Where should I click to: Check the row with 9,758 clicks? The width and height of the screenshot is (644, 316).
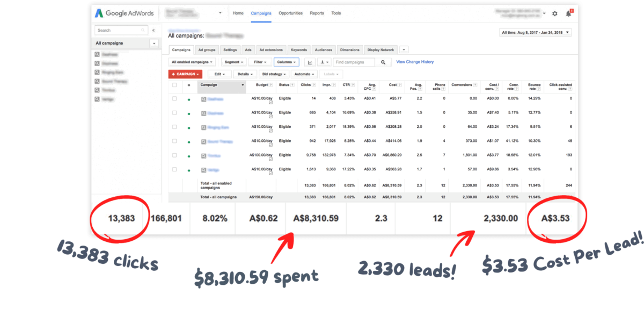coord(174,155)
